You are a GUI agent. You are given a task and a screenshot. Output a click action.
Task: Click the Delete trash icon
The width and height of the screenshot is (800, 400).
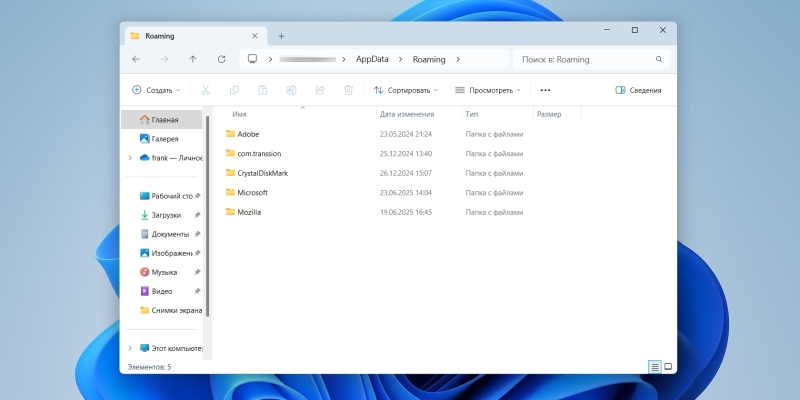348,90
